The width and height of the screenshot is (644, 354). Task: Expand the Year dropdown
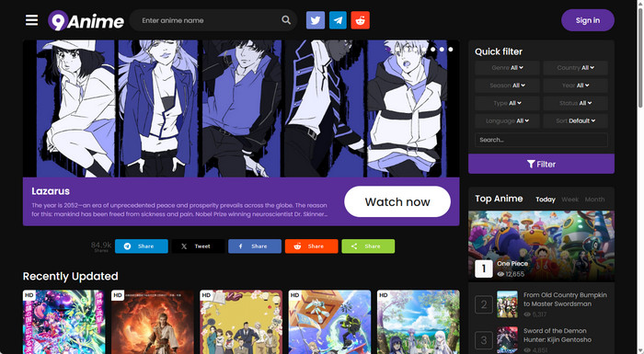tap(575, 86)
